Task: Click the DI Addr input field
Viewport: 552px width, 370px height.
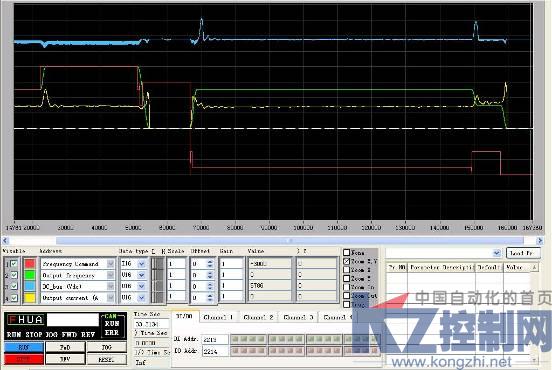Action: (215, 339)
